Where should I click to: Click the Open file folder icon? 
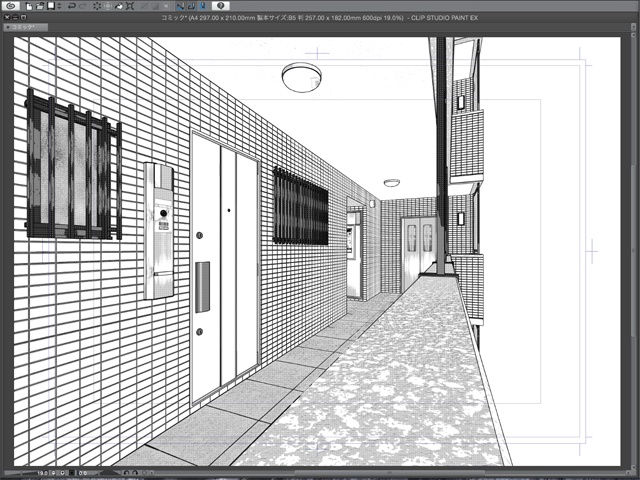[40, 6]
